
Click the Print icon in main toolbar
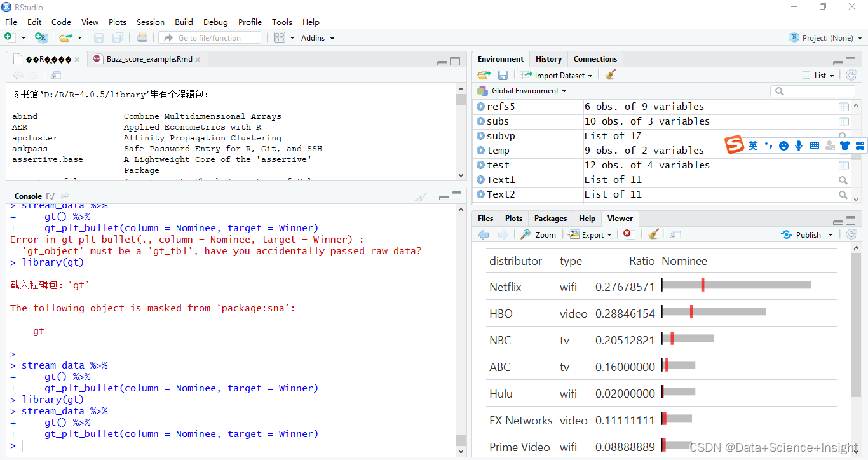click(x=142, y=37)
